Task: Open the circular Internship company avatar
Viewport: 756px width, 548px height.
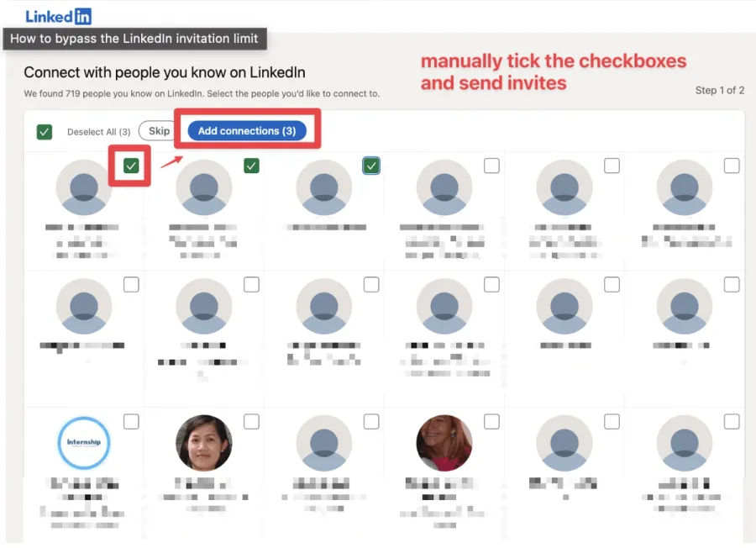Action: coord(83,443)
